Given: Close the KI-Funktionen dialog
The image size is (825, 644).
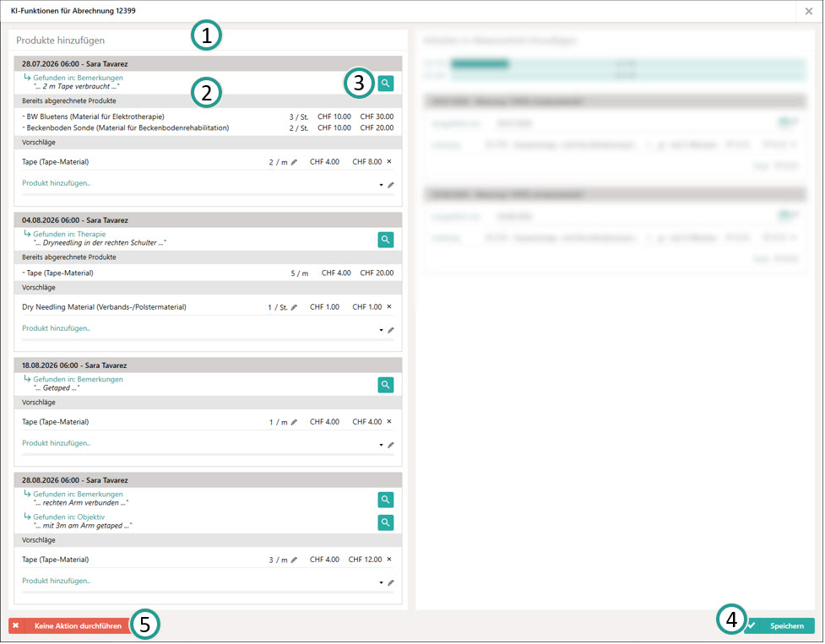Looking at the screenshot, I should [809, 11].
